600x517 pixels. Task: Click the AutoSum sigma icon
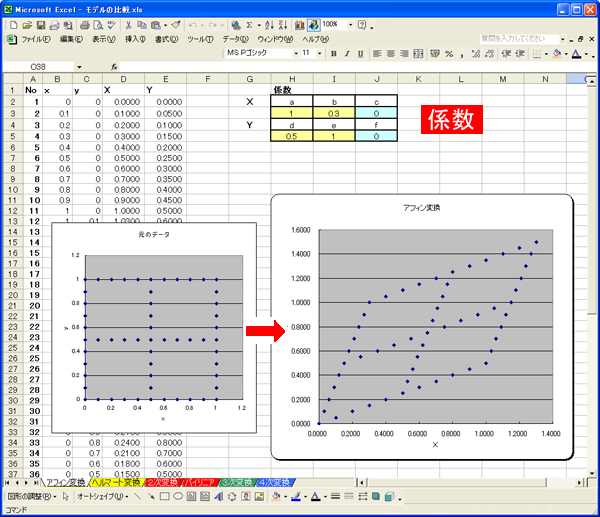(x=247, y=23)
